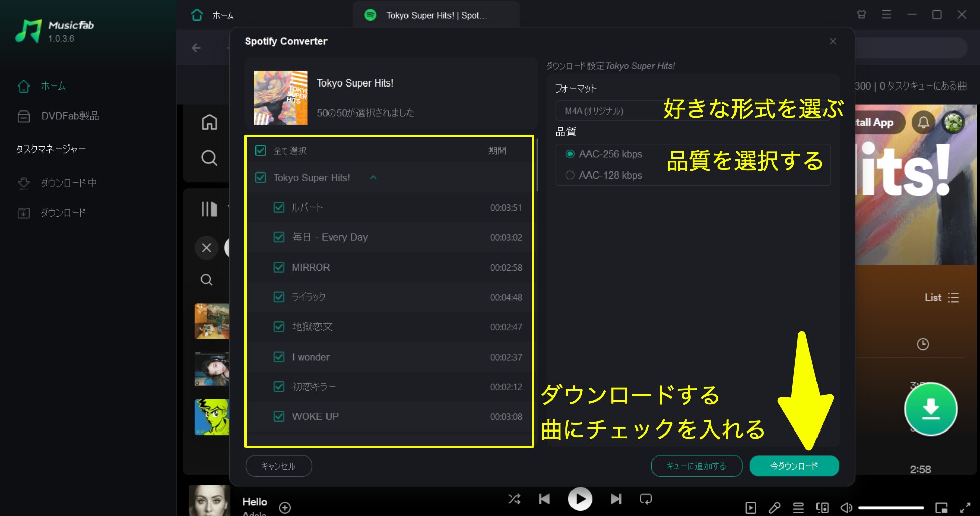Select AAC-256 kbps quality

pyautogui.click(x=570, y=154)
